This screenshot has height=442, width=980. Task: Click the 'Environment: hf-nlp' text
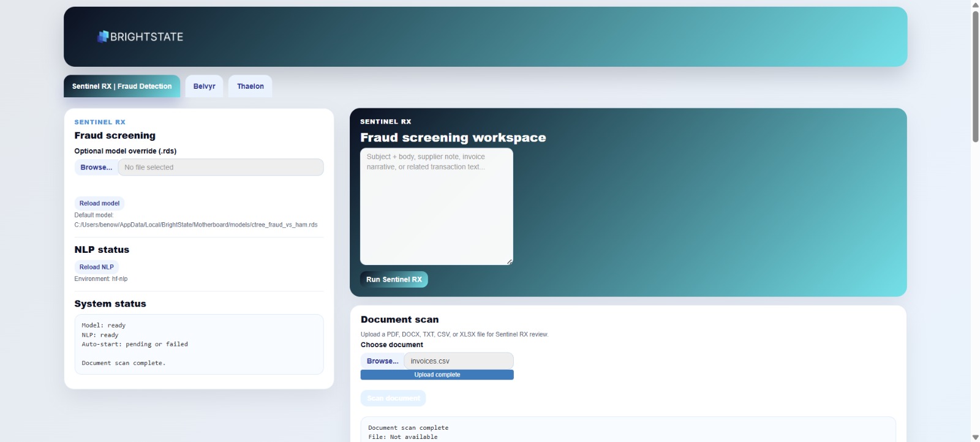[x=101, y=279]
